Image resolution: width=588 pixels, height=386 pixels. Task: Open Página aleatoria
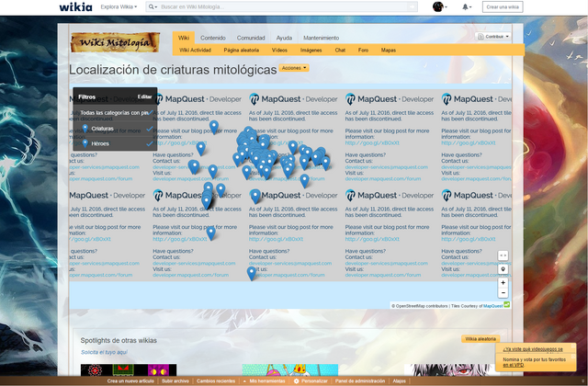tap(241, 51)
